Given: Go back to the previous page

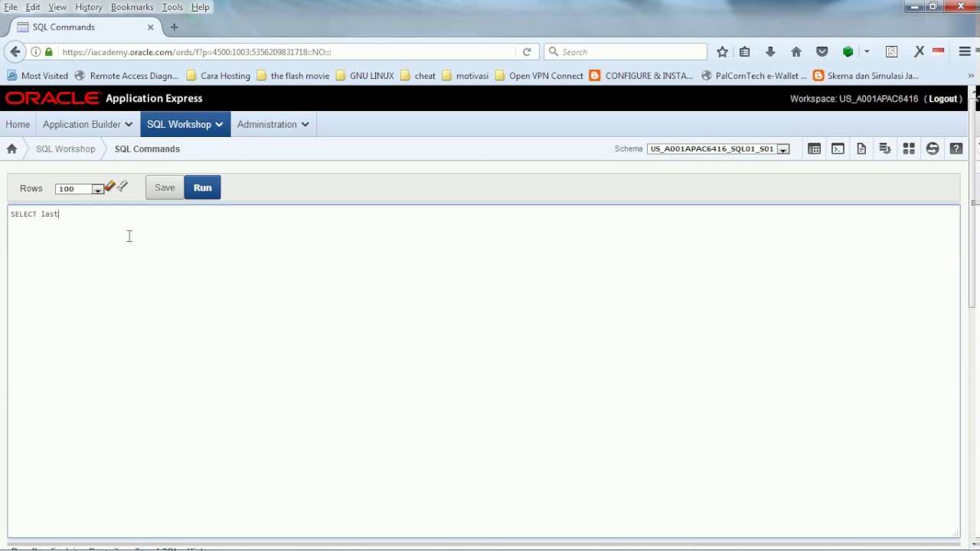Looking at the screenshot, I should coord(15,52).
